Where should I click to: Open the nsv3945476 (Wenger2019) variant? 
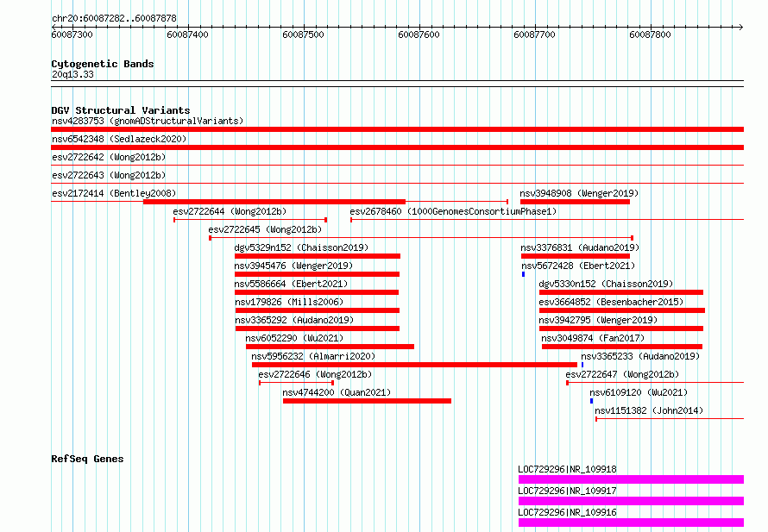click(293, 266)
